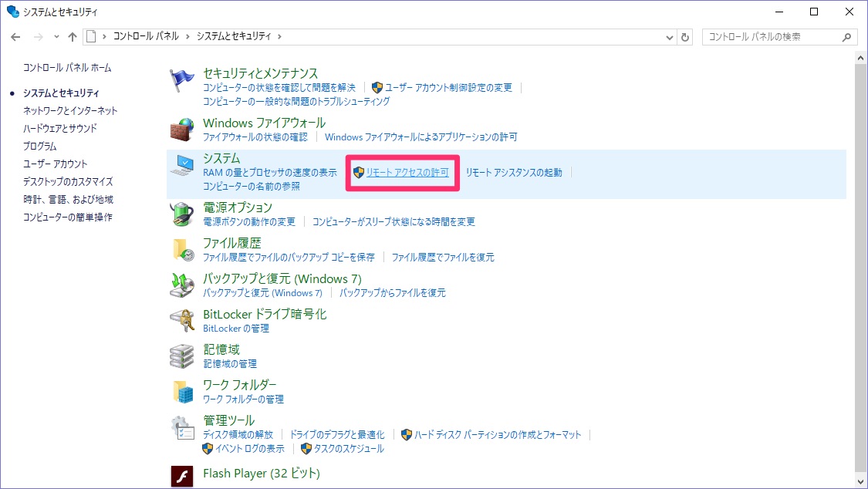Click the Flash Player icon
The width and height of the screenshot is (868, 489).
[181, 476]
